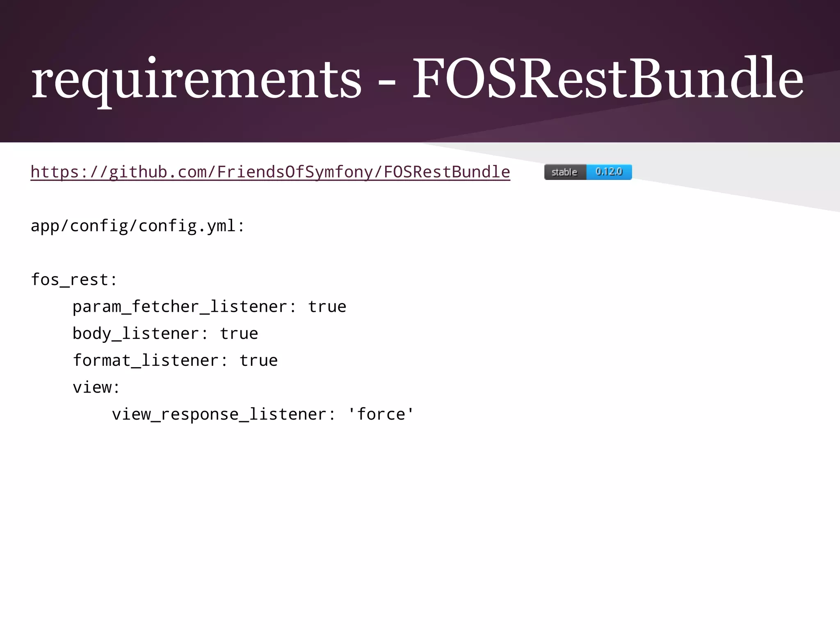
Task: Open the FOSRestBundle GitHub link
Action: [270, 172]
